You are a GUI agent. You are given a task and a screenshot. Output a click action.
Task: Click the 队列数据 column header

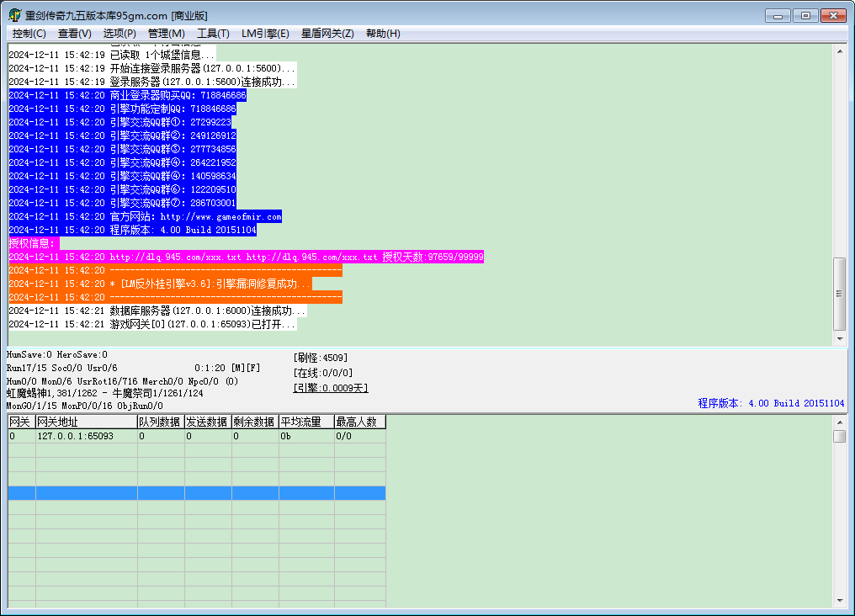coord(161,422)
